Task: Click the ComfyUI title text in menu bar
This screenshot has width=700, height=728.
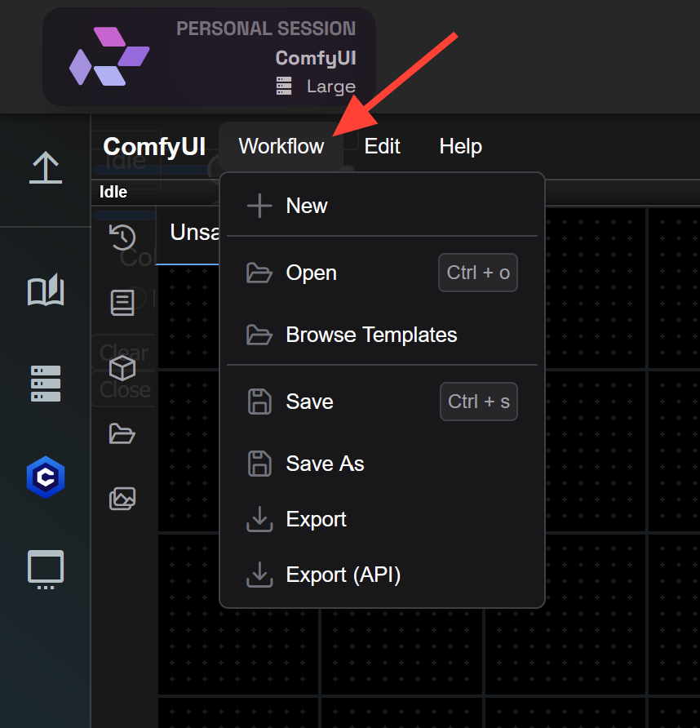Action: coord(154,147)
